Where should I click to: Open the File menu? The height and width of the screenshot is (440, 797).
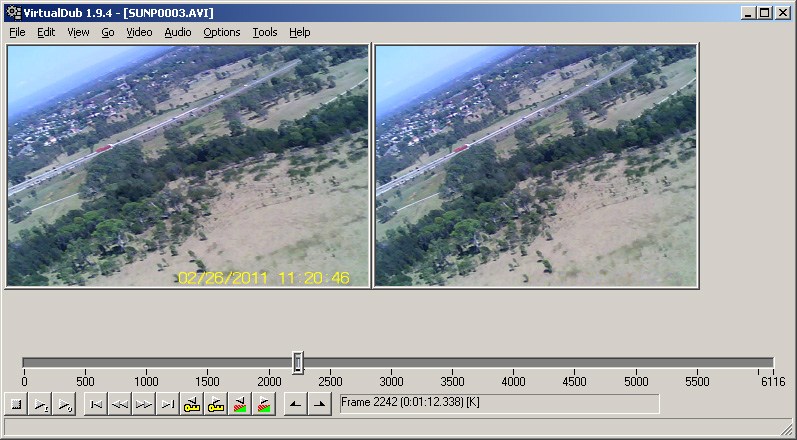[17, 32]
